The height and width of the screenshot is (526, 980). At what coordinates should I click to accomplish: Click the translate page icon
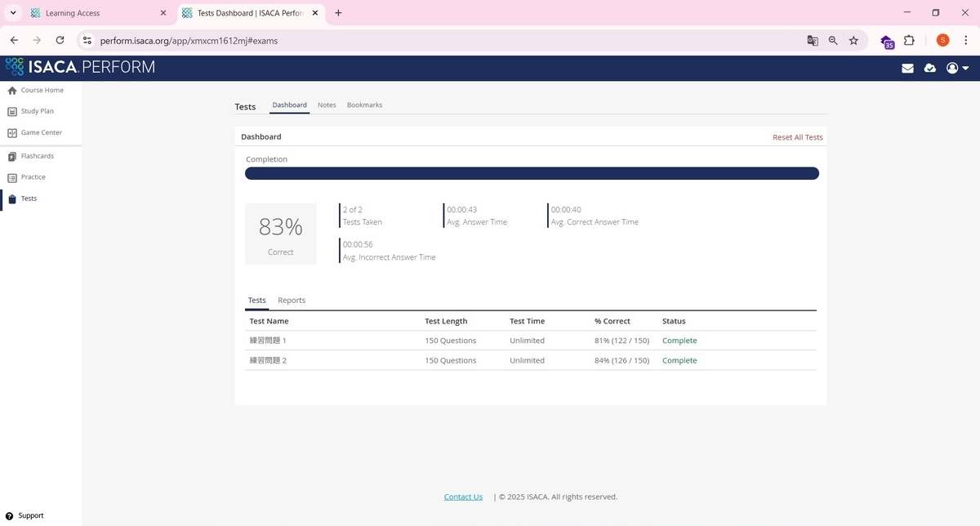pyautogui.click(x=813, y=40)
